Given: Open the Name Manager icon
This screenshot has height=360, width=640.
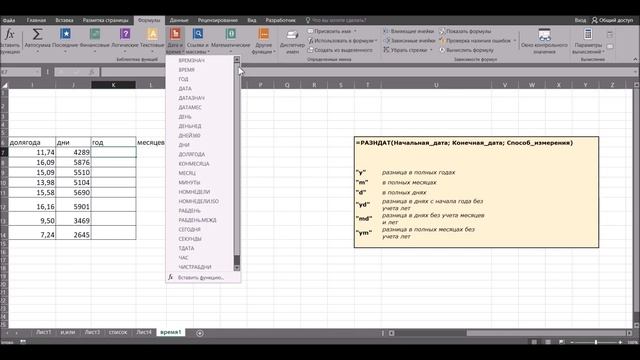Looking at the screenshot, I should [292, 35].
